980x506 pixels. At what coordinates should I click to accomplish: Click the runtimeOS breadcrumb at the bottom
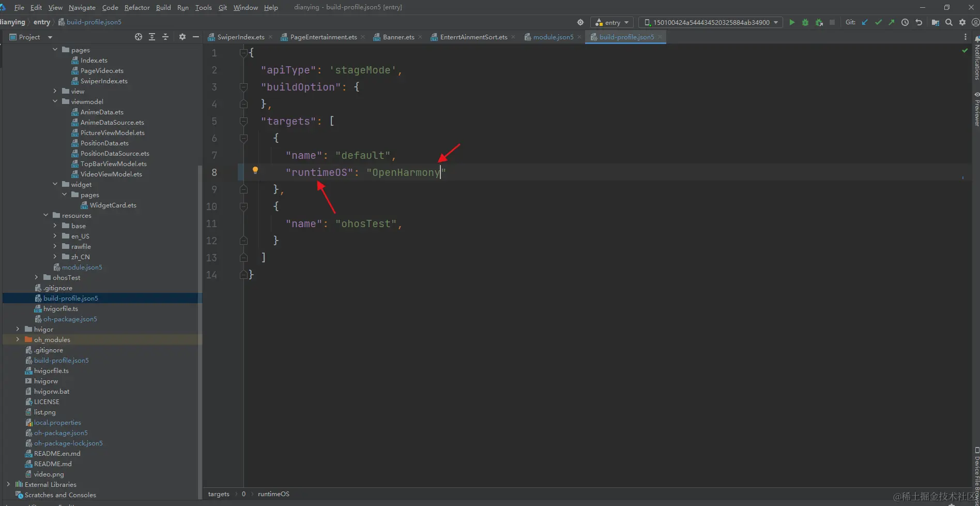[273, 494]
